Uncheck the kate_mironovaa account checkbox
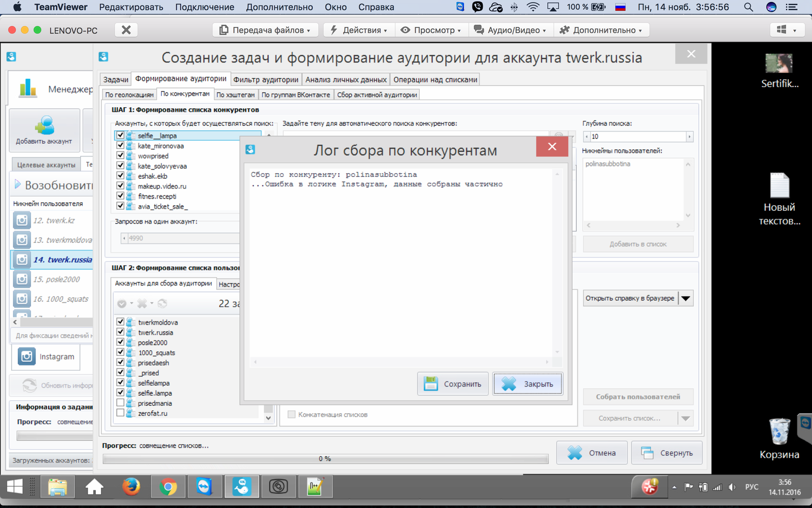812x508 pixels. pyautogui.click(x=120, y=146)
